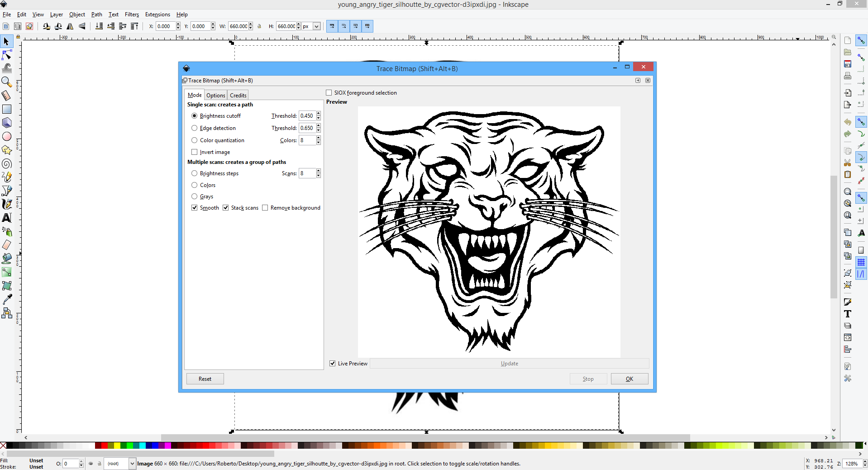Click the Raise to top icon
Image resolution: width=868 pixels, height=470 pixels.
[x=134, y=26]
